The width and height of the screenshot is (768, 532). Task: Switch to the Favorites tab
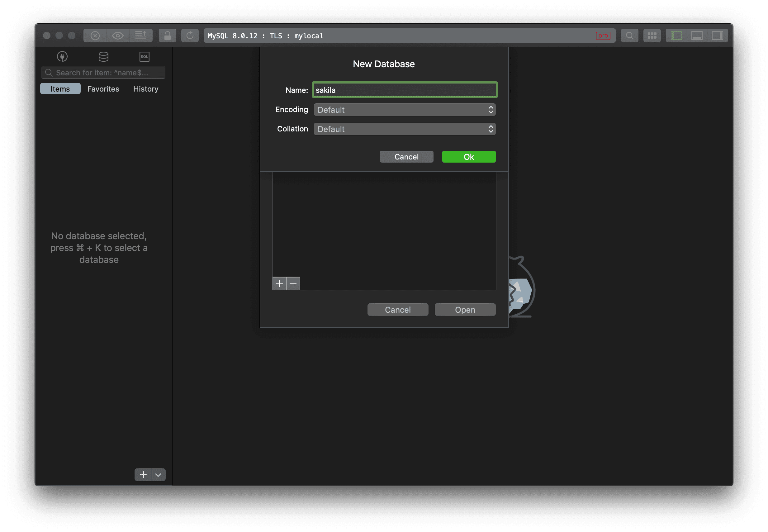click(103, 89)
